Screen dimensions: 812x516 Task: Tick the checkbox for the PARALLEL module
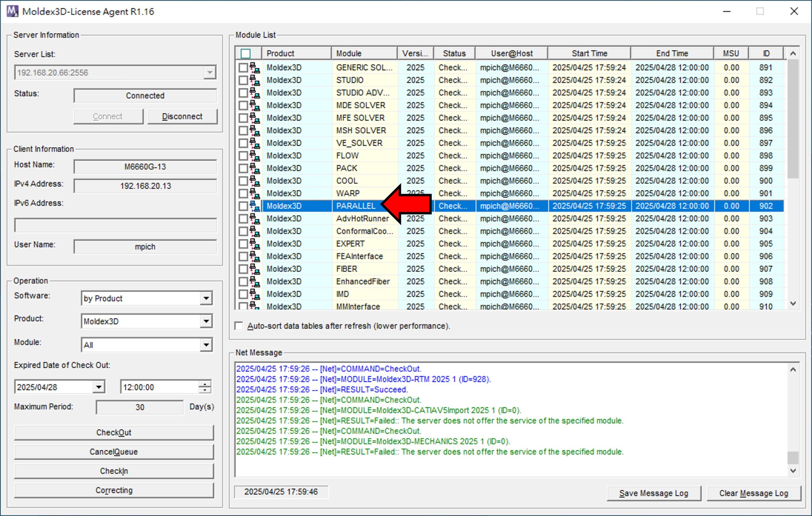click(243, 206)
